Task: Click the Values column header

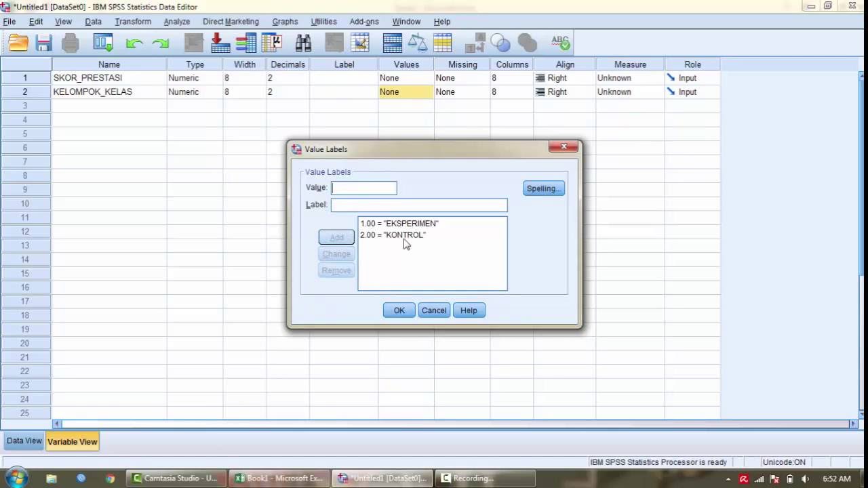Action: coord(406,64)
